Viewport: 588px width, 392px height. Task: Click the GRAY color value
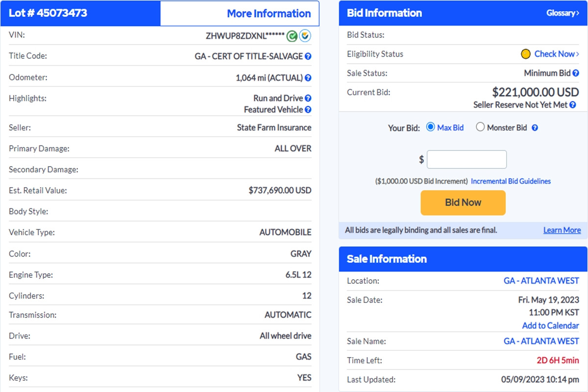coord(301,254)
